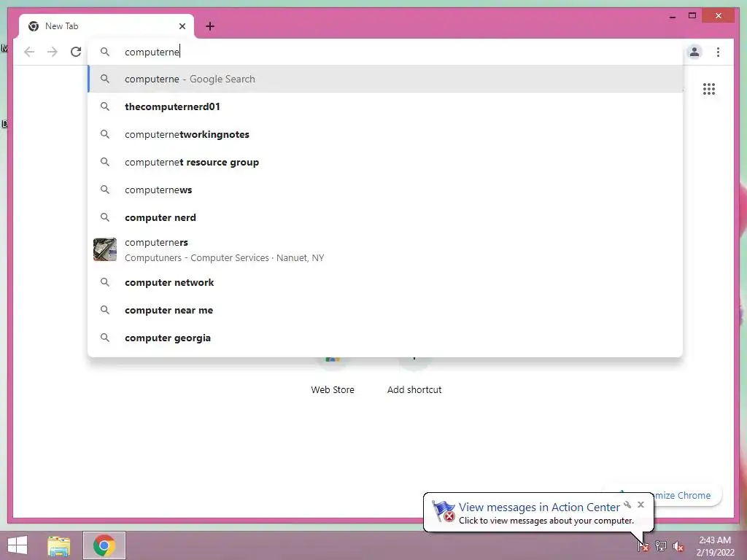Click the magnifier icon in address bar
This screenshot has width=747, height=560.
(x=105, y=52)
